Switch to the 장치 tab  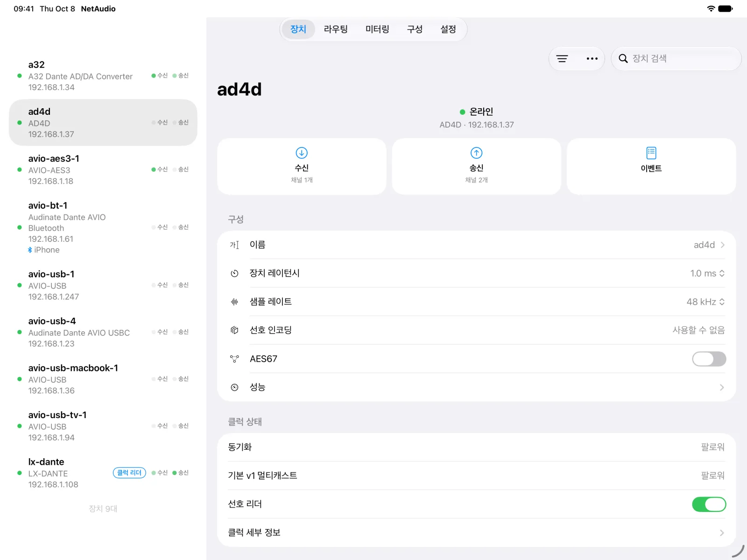[x=298, y=29]
